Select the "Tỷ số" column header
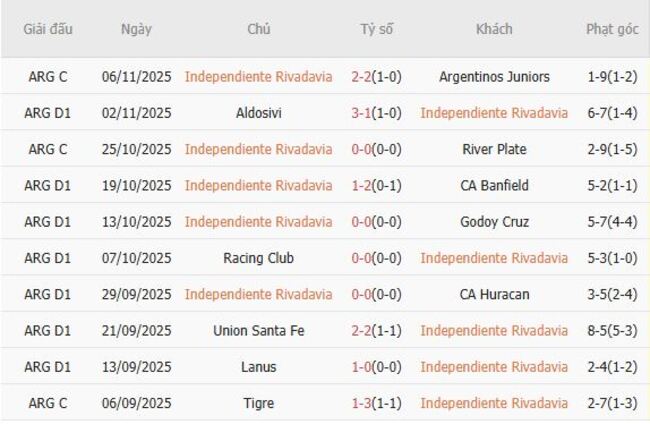The image size is (650, 424). (376, 29)
